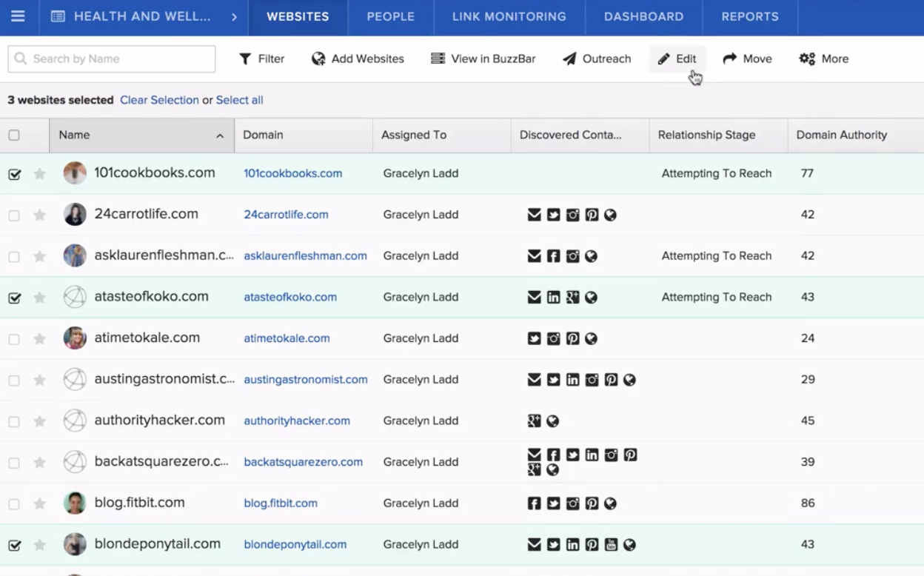Click the project list icon beside Health and Well...
This screenshot has width=924, height=576.
click(x=58, y=16)
